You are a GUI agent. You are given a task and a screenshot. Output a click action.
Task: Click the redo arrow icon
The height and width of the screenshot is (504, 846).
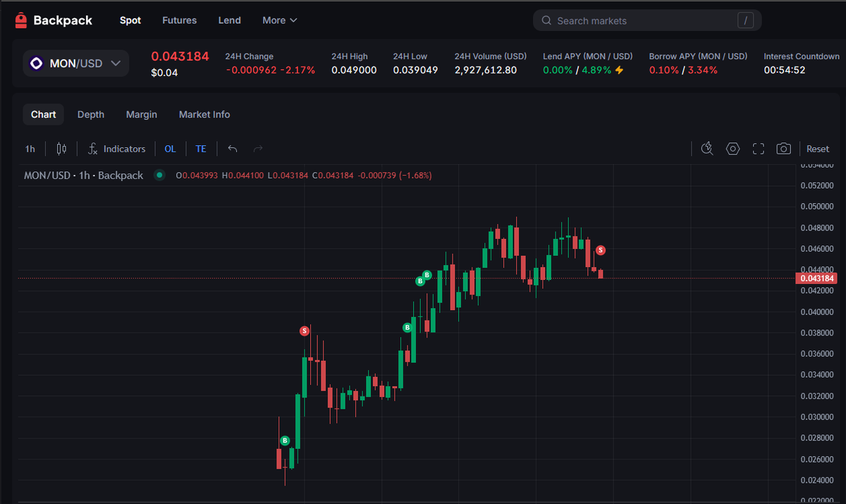click(x=258, y=149)
